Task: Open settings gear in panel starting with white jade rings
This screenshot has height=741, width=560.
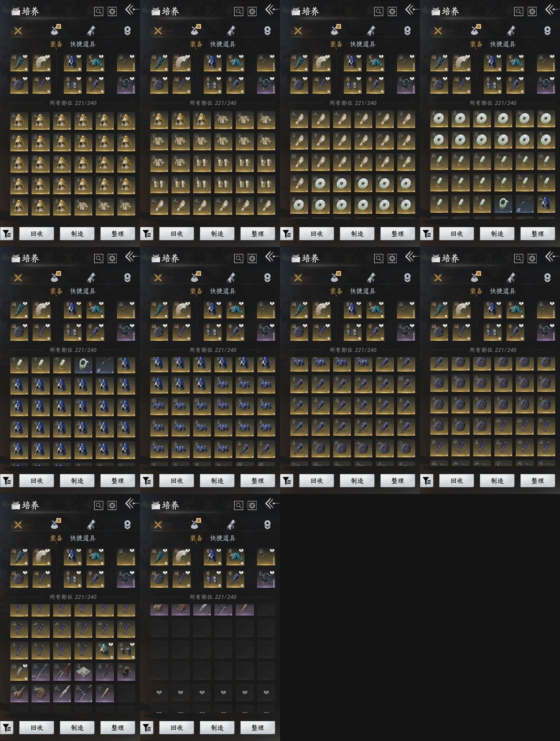Action: [532, 11]
